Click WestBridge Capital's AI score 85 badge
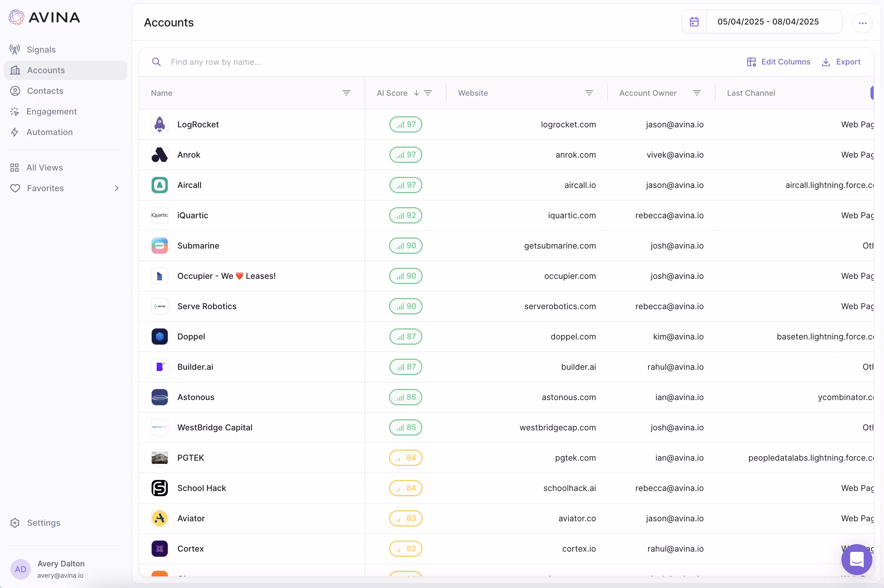 (x=406, y=427)
